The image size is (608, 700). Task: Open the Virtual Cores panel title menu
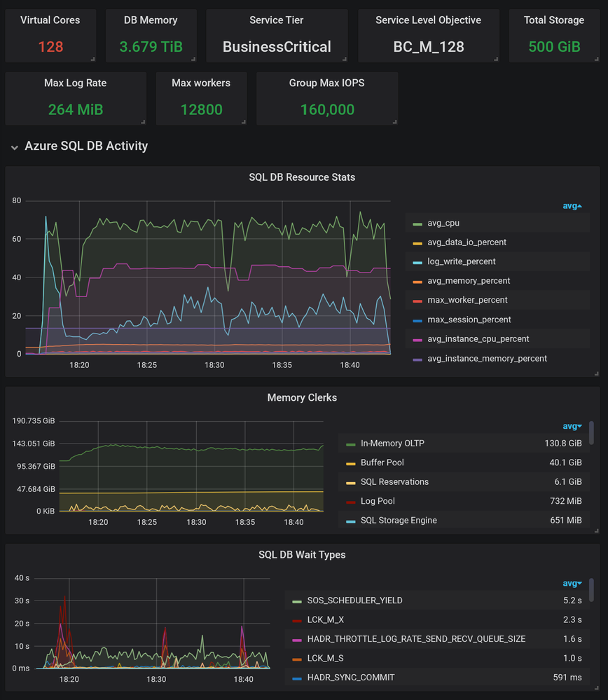[x=50, y=20]
